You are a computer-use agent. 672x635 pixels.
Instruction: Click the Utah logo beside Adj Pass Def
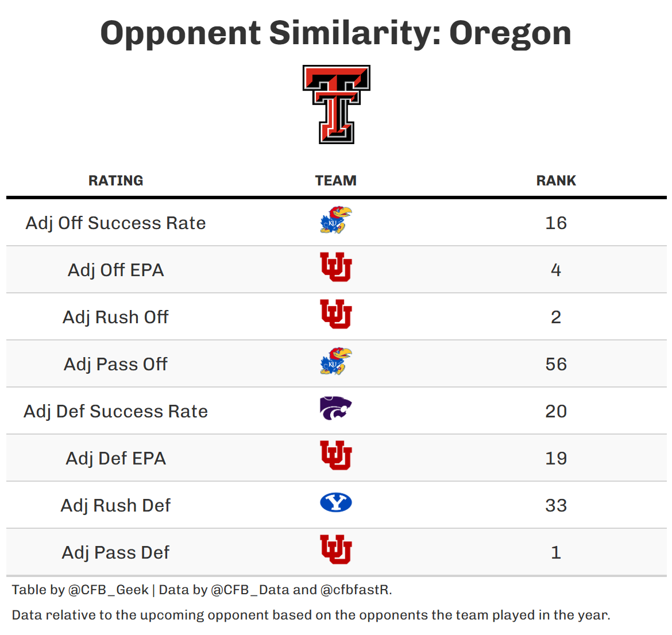click(336, 549)
